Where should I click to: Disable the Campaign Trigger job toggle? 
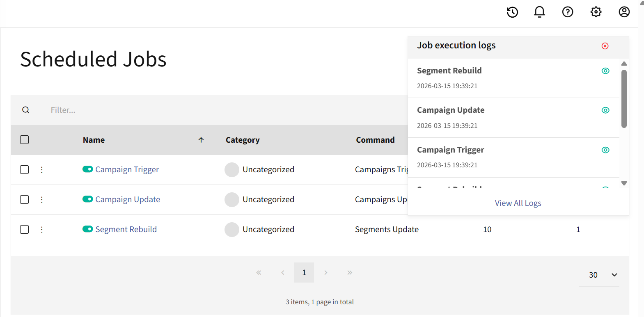point(87,169)
